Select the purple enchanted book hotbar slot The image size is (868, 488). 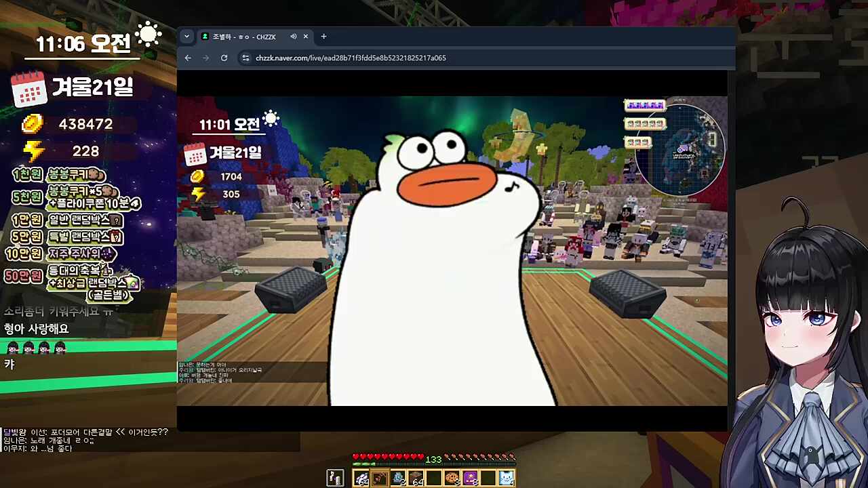469,478
